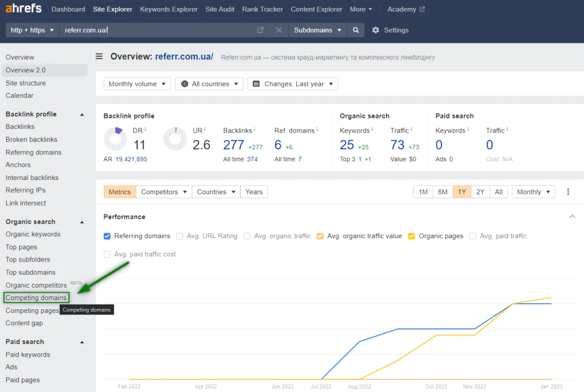Set chart range to 6M
The height and width of the screenshot is (392, 584).
click(443, 192)
